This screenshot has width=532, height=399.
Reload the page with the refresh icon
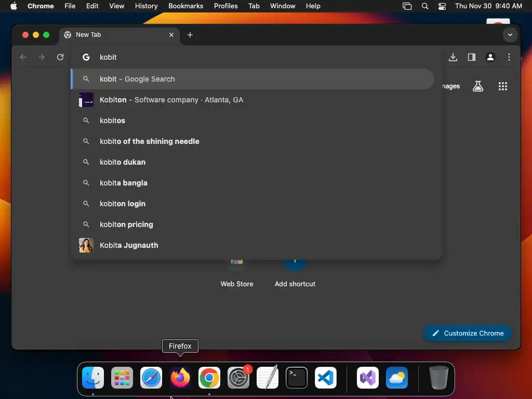(x=60, y=57)
